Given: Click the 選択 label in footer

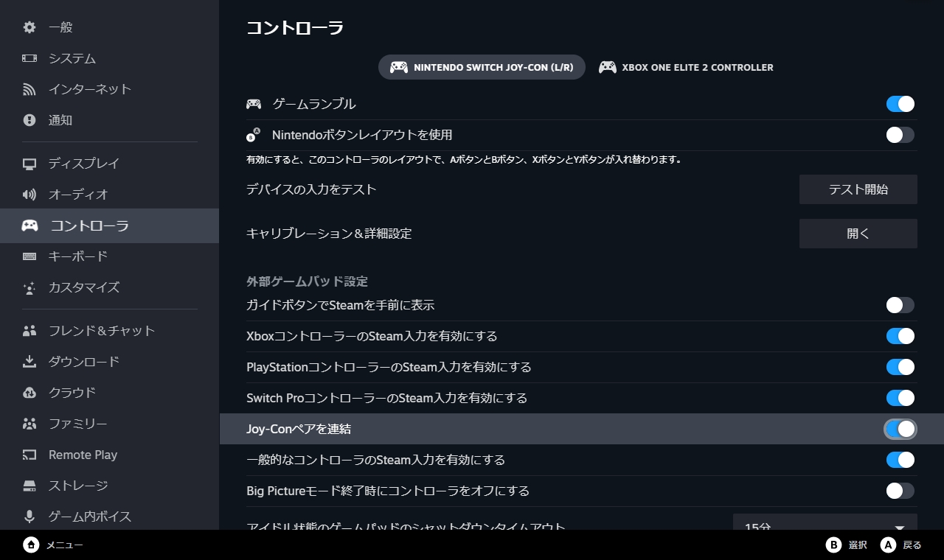Looking at the screenshot, I should click(x=858, y=545).
